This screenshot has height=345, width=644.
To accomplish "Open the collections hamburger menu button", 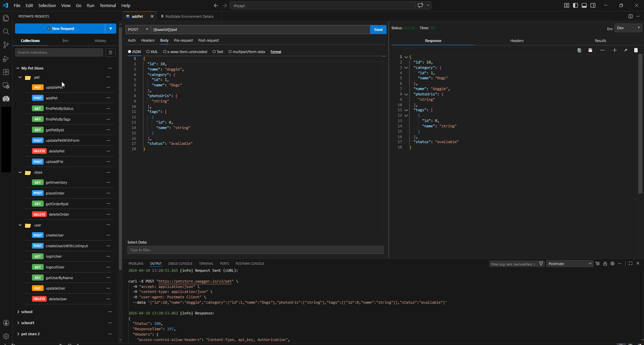I will 110,52.
